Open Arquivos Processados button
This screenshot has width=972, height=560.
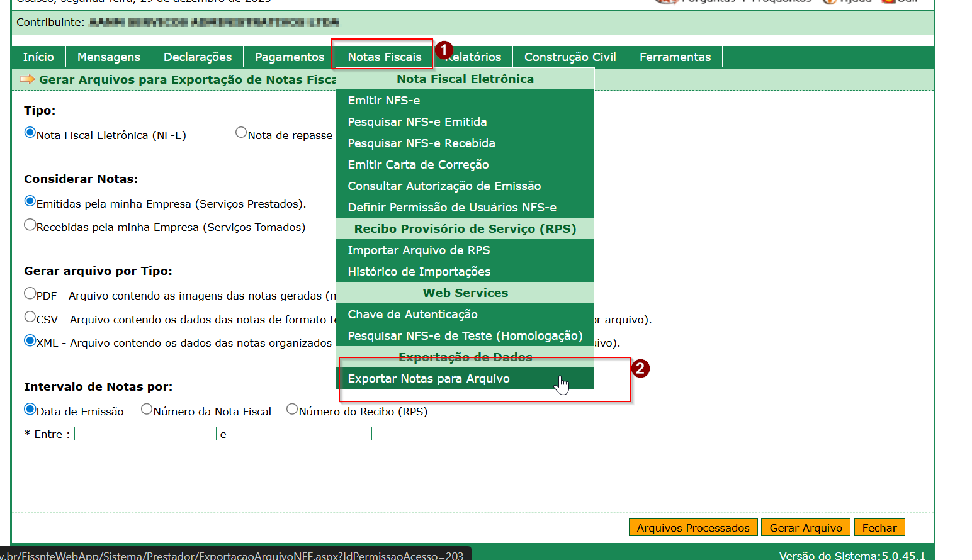pos(692,528)
